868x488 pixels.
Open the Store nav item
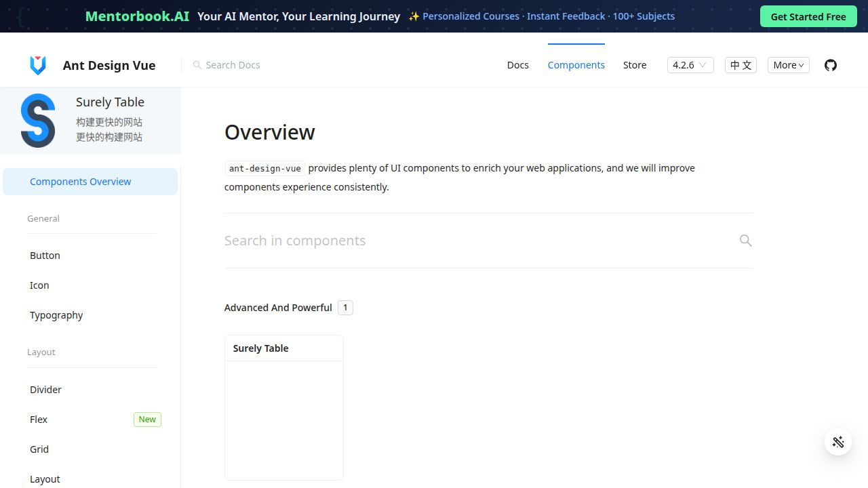pyautogui.click(x=635, y=65)
